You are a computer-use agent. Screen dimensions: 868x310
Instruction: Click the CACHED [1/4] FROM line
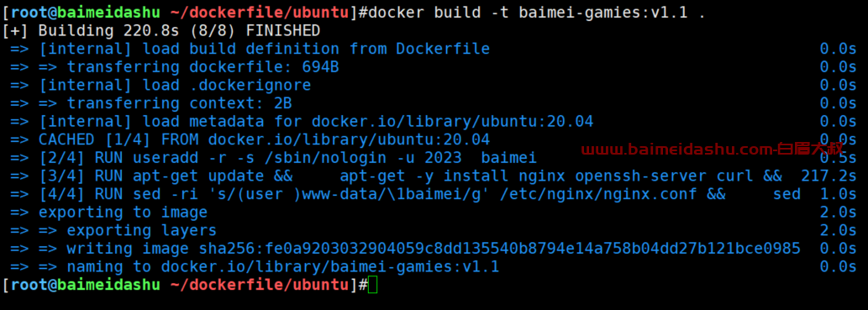pyautogui.click(x=250, y=139)
